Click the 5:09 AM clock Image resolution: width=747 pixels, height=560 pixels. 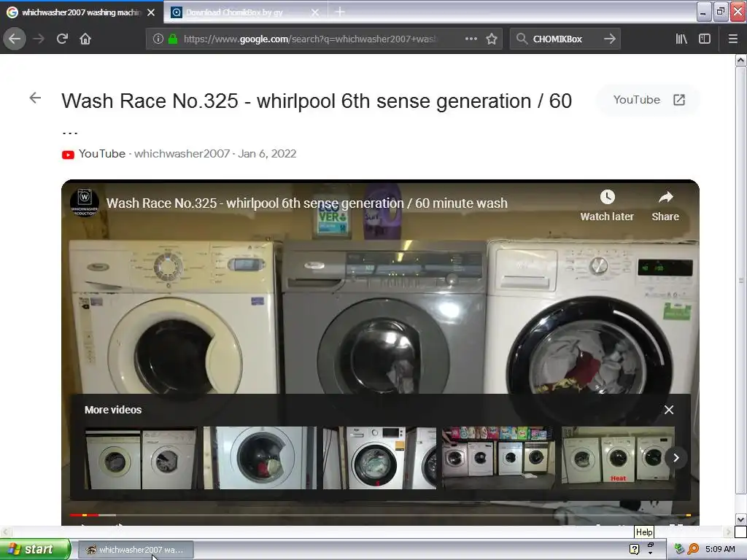tap(720, 549)
